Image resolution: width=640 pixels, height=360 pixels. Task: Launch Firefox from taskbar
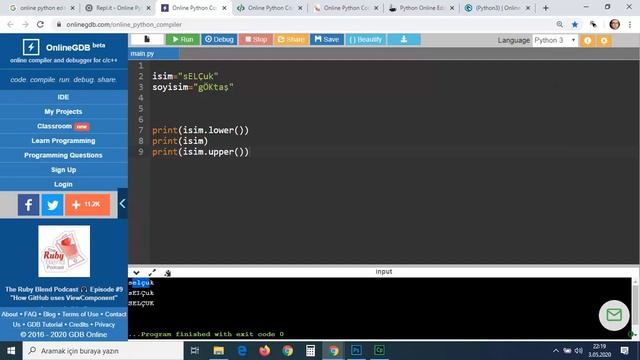[264, 351]
